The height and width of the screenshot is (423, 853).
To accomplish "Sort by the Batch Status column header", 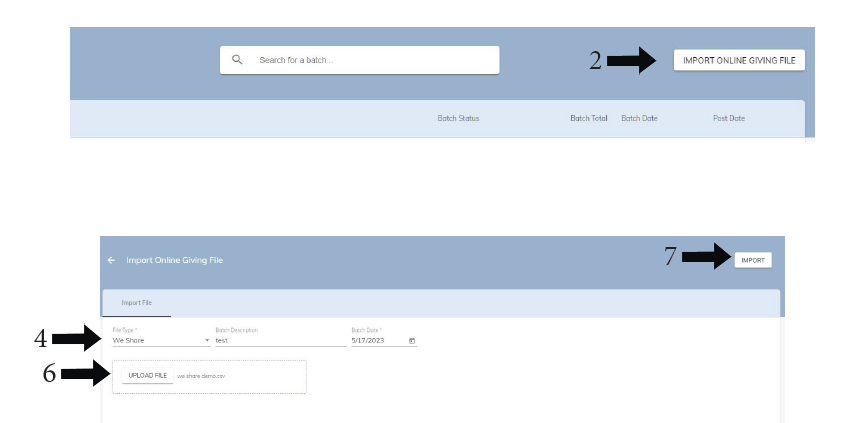I will (x=458, y=118).
